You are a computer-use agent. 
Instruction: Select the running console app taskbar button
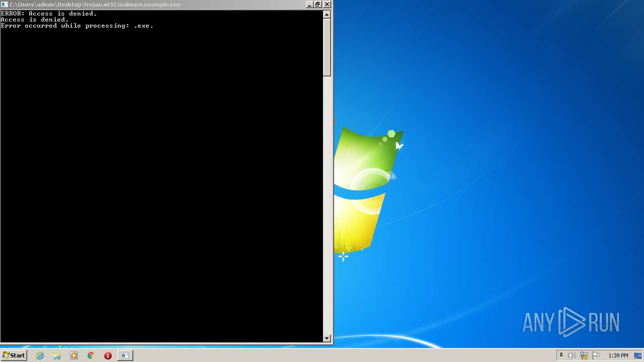(x=125, y=355)
